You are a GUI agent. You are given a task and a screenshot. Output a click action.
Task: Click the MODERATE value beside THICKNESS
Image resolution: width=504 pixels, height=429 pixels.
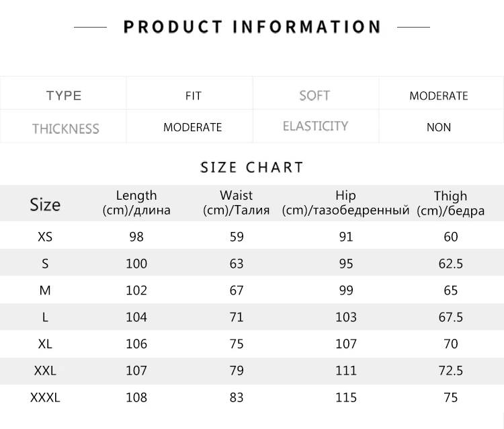(192, 127)
